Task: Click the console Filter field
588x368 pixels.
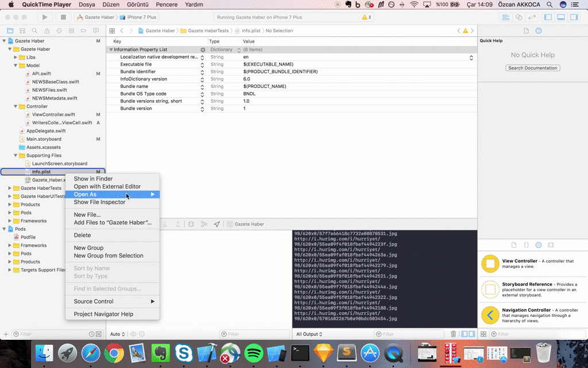Action: click(410, 334)
